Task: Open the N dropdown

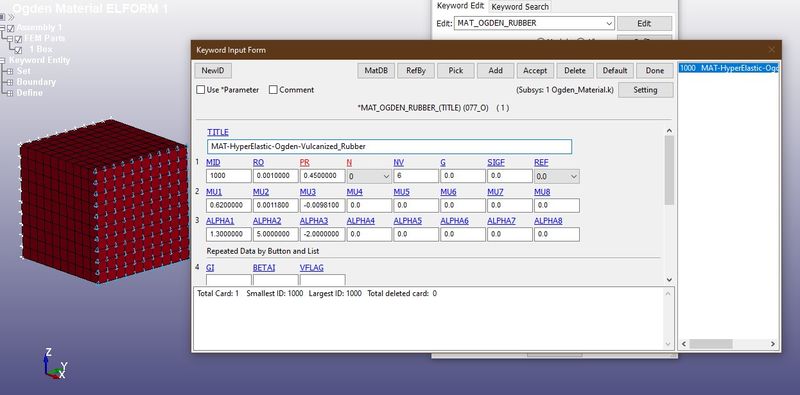Action: click(369, 177)
